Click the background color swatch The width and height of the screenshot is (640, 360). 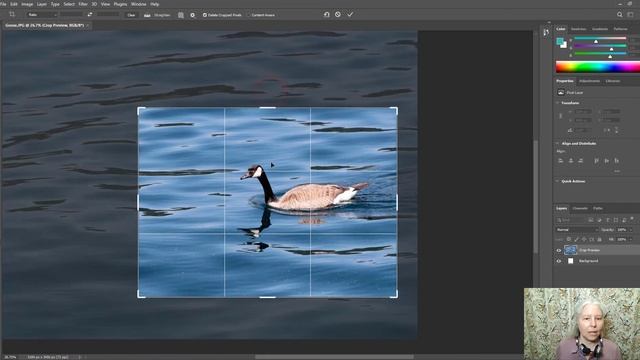tap(564, 45)
